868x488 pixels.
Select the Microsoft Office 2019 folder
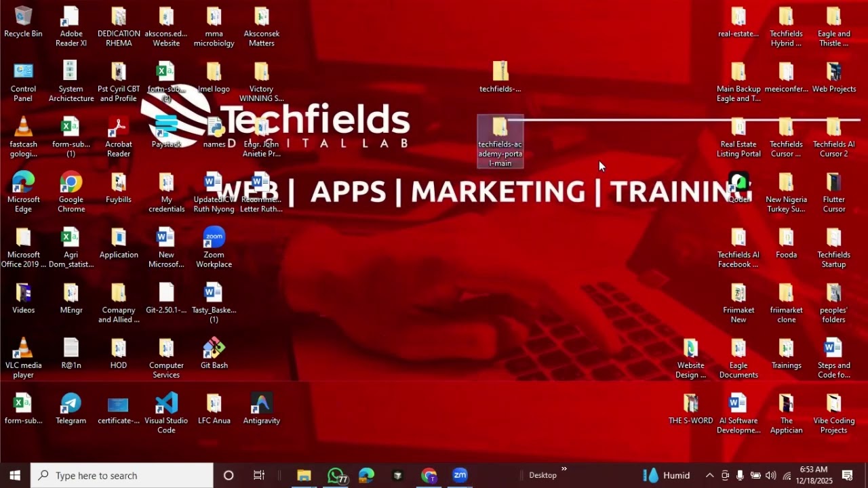coord(23,247)
